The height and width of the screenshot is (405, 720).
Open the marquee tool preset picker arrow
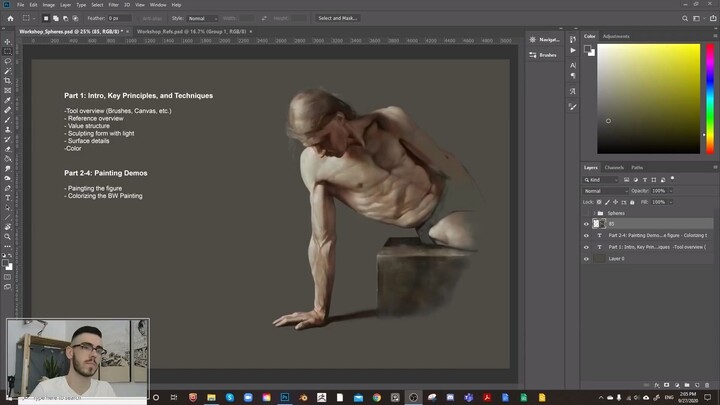[x=34, y=18]
